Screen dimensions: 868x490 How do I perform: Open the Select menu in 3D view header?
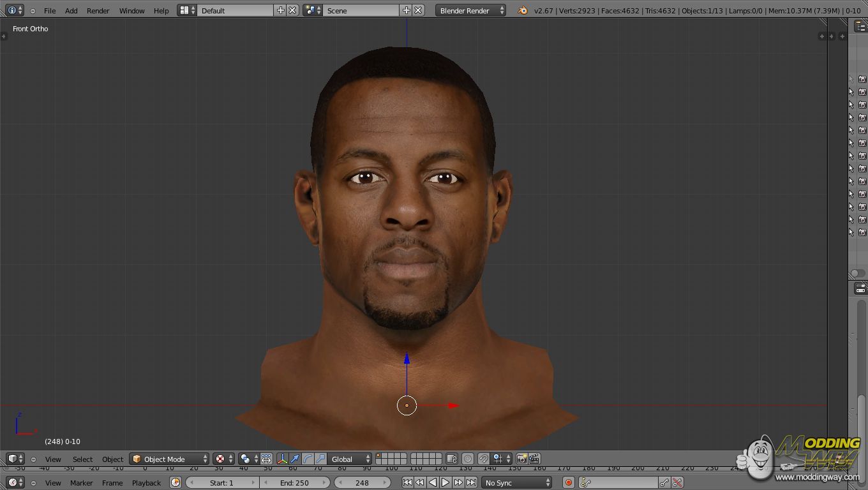(82, 459)
